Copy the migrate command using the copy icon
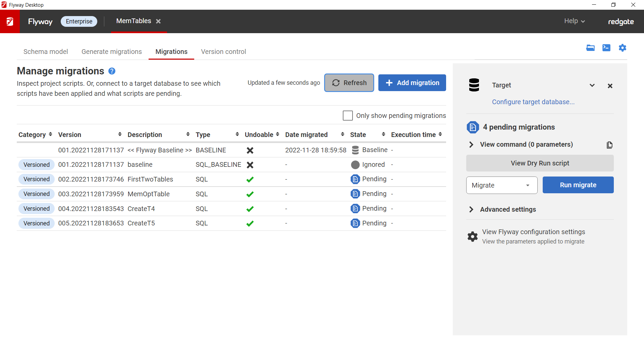Viewport: 644px width, 345px height. point(610,145)
